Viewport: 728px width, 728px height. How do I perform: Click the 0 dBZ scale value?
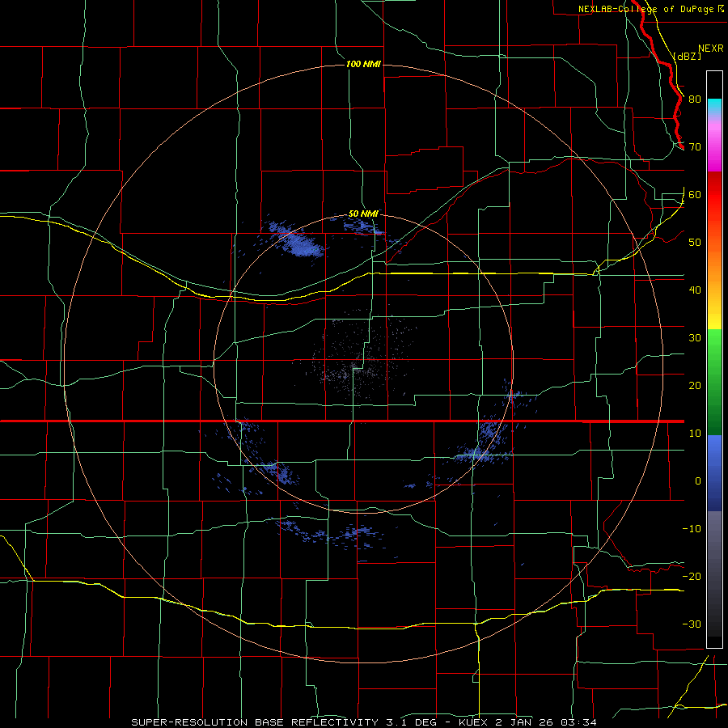(x=698, y=481)
